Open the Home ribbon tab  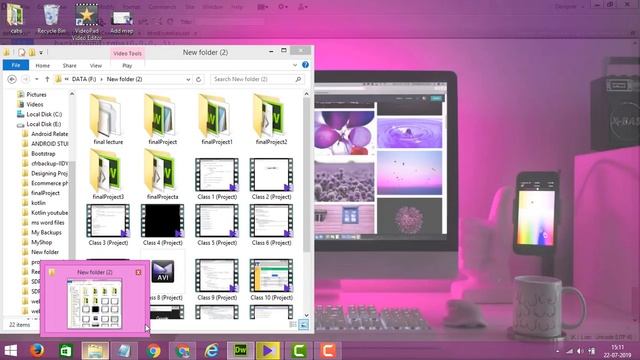(42, 65)
